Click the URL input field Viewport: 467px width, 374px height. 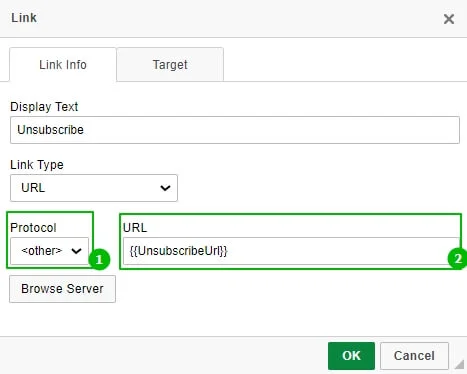291,251
